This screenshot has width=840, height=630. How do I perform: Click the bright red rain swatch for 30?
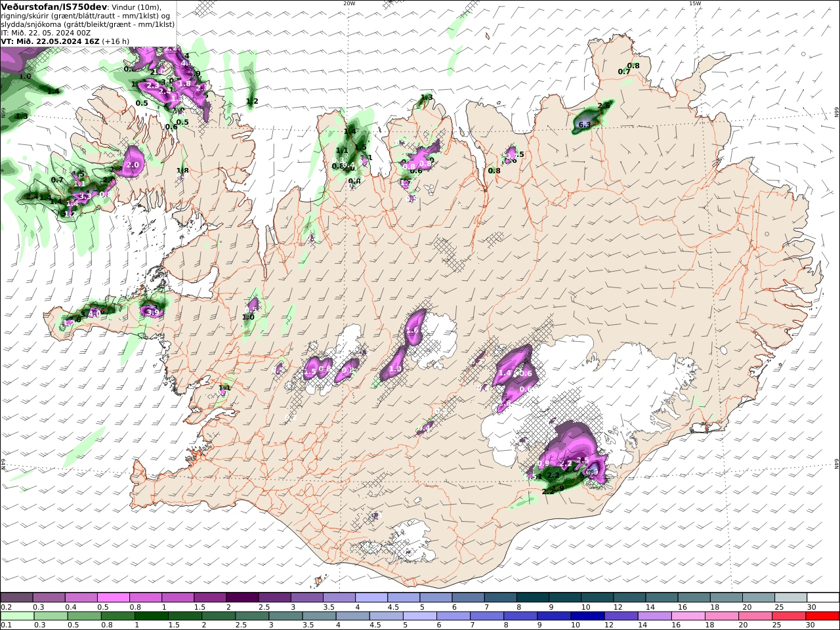pos(822,616)
